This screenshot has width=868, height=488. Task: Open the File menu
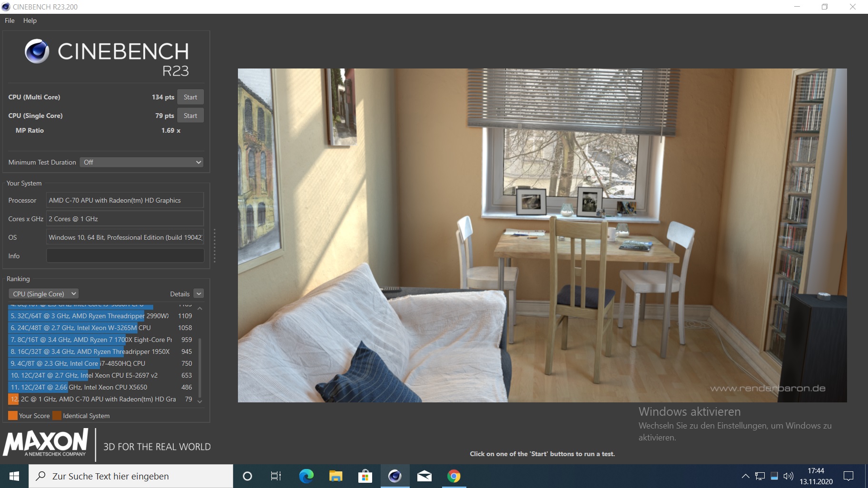pyautogui.click(x=10, y=20)
